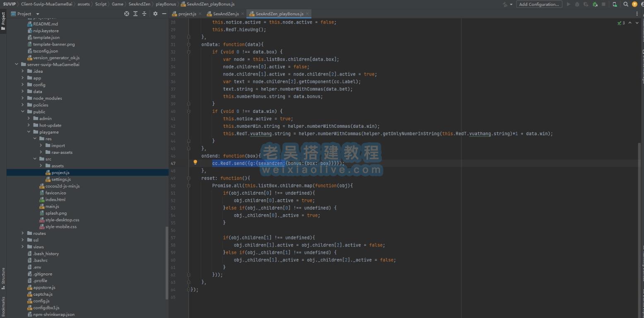Screen dimensions: 644x318
Task: Toggle fold marker beside reset function
Action: point(189,178)
